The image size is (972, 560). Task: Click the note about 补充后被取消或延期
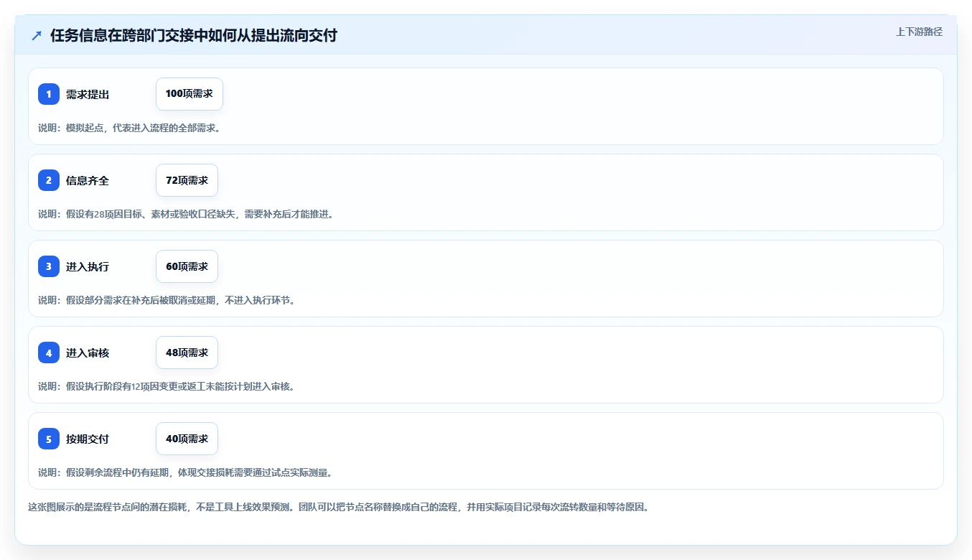(167, 300)
